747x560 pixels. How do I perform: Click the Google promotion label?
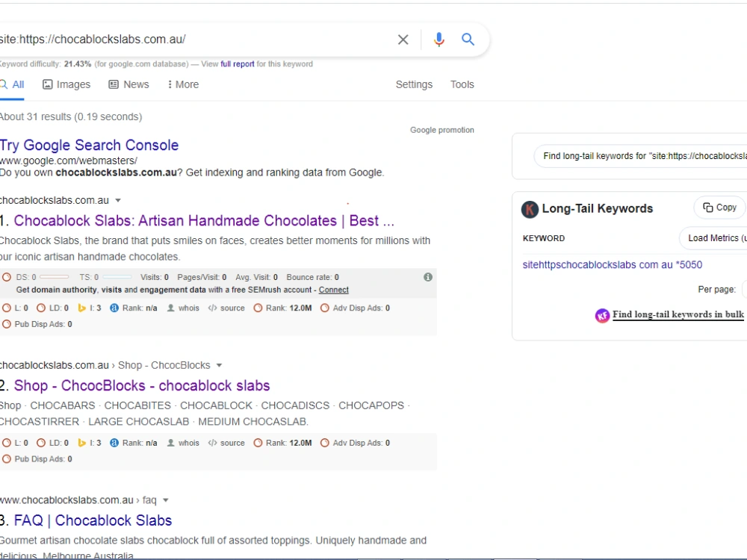[442, 130]
